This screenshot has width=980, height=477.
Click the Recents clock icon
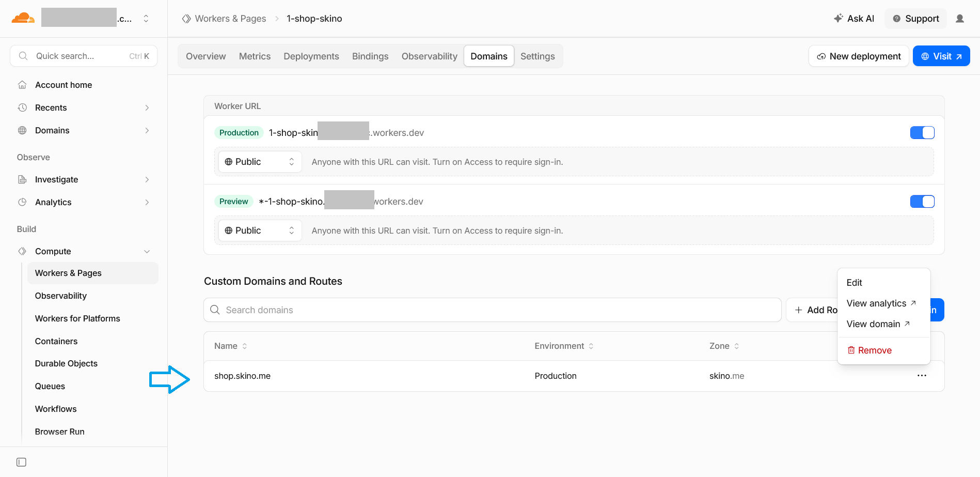[x=22, y=107]
